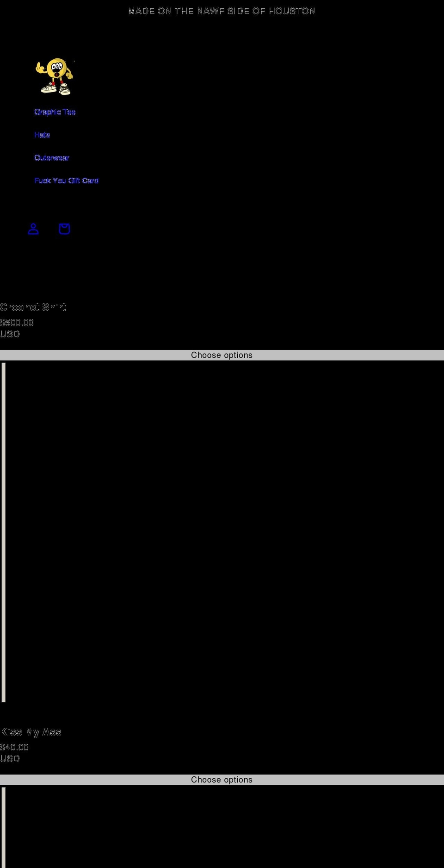The height and width of the screenshot is (868, 444).
Task: Choose options for Kiss My Ass
Action: 222,780
